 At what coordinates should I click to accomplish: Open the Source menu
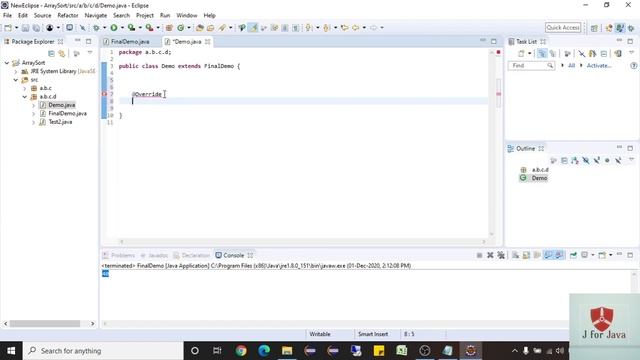click(x=42, y=15)
